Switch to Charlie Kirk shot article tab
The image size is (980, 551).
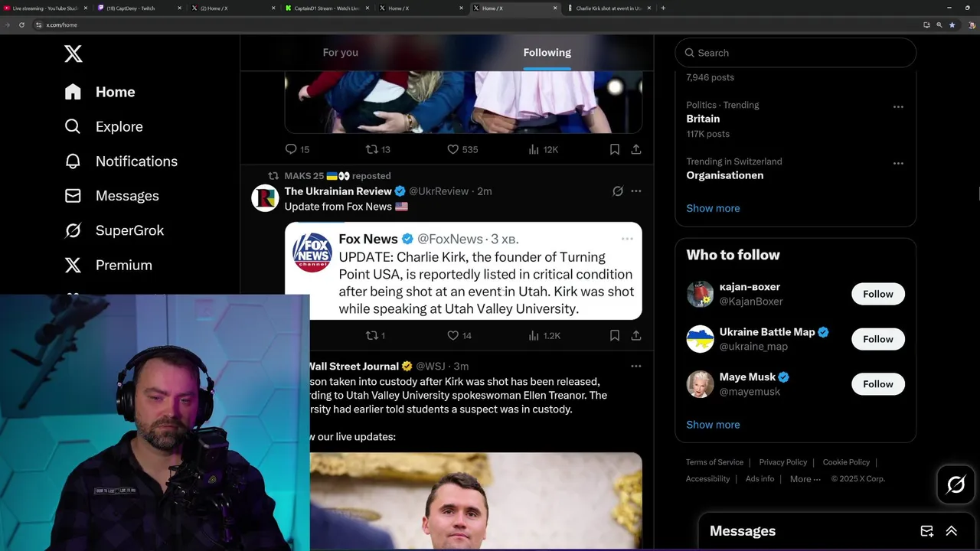608,8
